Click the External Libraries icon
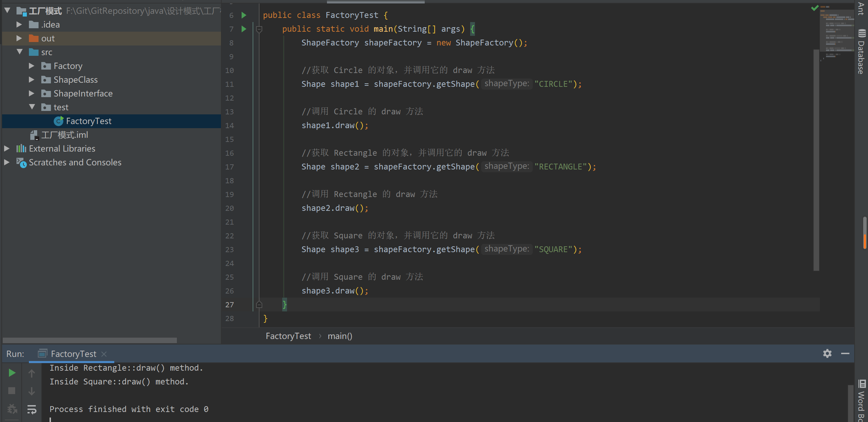The width and height of the screenshot is (868, 422). [21, 148]
